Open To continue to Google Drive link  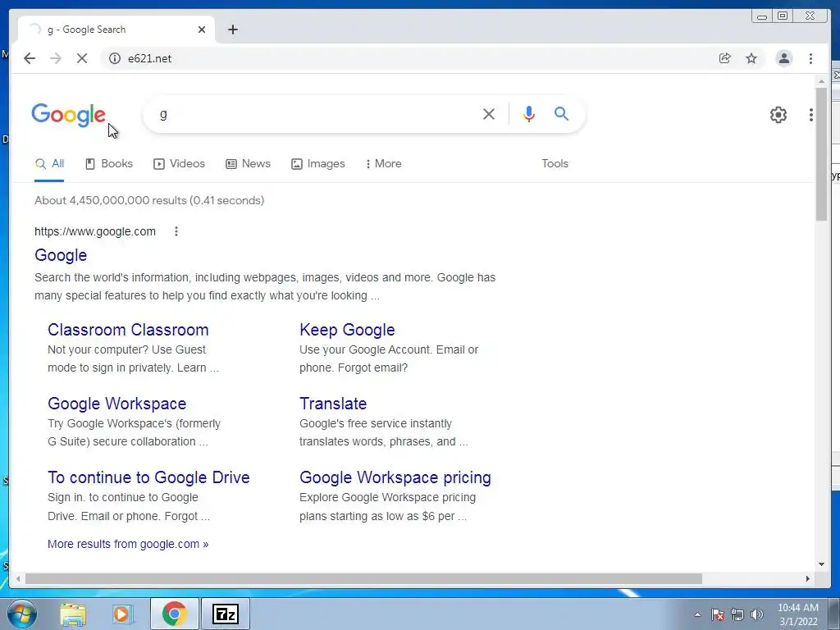click(x=148, y=477)
